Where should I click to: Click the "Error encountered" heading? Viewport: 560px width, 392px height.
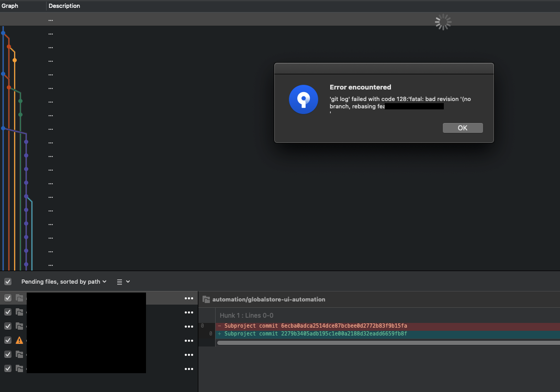(361, 87)
